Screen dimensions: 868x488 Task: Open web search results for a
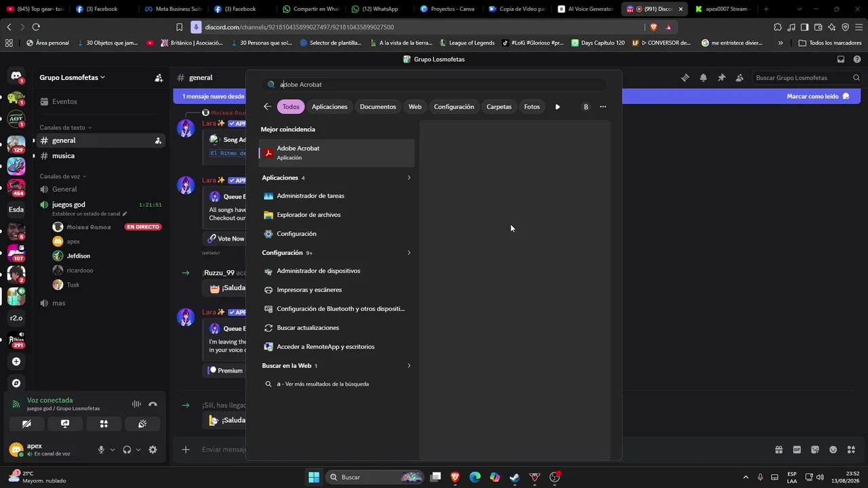tap(336, 384)
